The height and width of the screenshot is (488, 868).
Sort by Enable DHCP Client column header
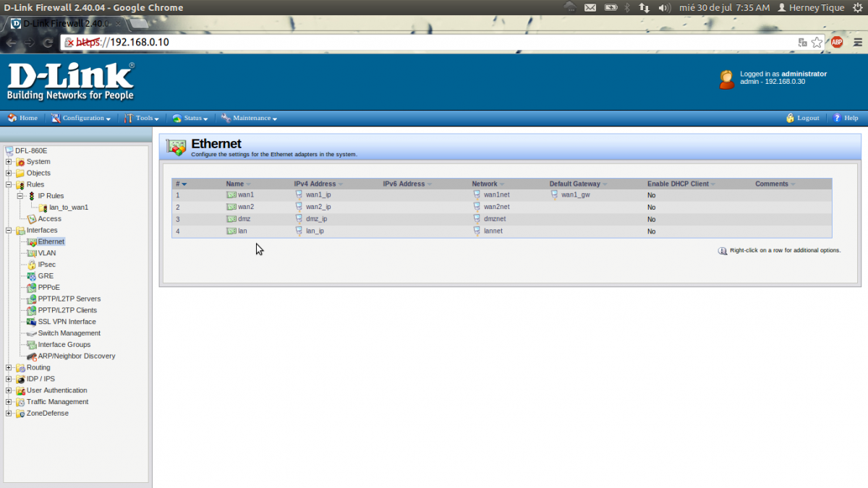[681, 184]
